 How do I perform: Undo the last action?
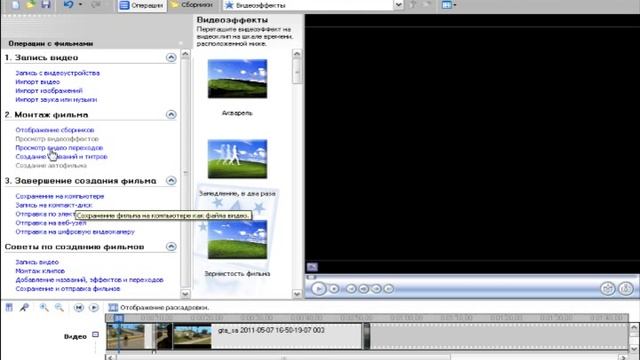point(68,4)
